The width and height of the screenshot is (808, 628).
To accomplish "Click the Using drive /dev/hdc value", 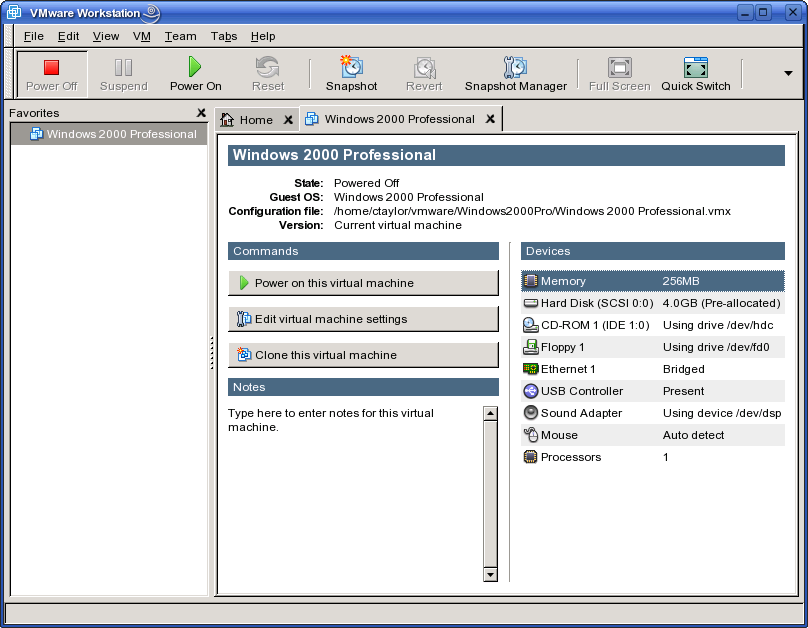I will (718, 325).
